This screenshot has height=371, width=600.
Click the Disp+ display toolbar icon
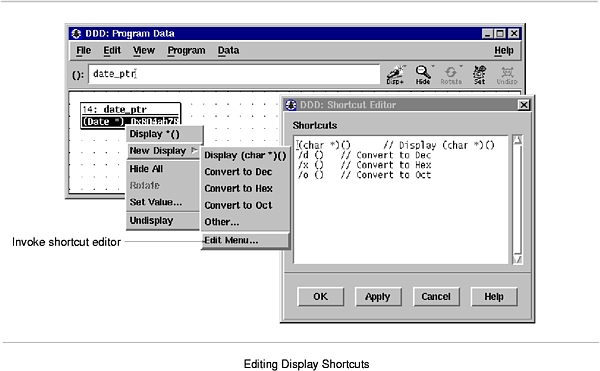point(395,75)
